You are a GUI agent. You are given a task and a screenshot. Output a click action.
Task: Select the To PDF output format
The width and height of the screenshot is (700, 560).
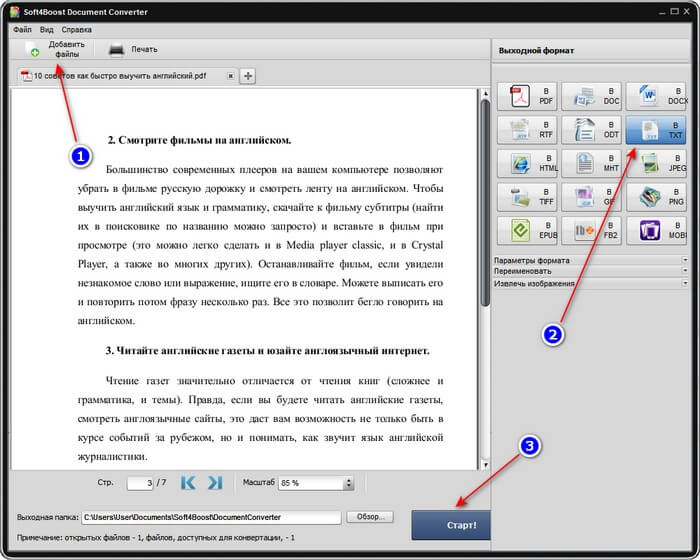(527, 96)
